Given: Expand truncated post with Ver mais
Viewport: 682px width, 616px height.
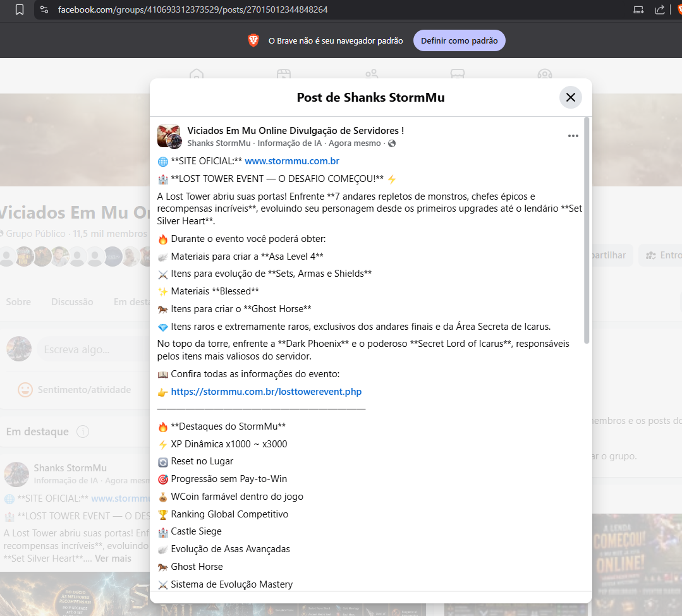Looking at the screenshot, I should (113, 559).
